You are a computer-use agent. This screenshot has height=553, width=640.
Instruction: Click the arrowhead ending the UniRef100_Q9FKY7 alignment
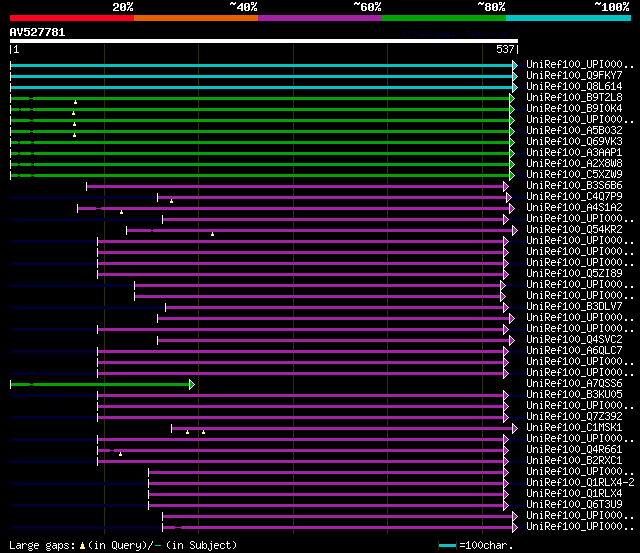tap(515, 76)
